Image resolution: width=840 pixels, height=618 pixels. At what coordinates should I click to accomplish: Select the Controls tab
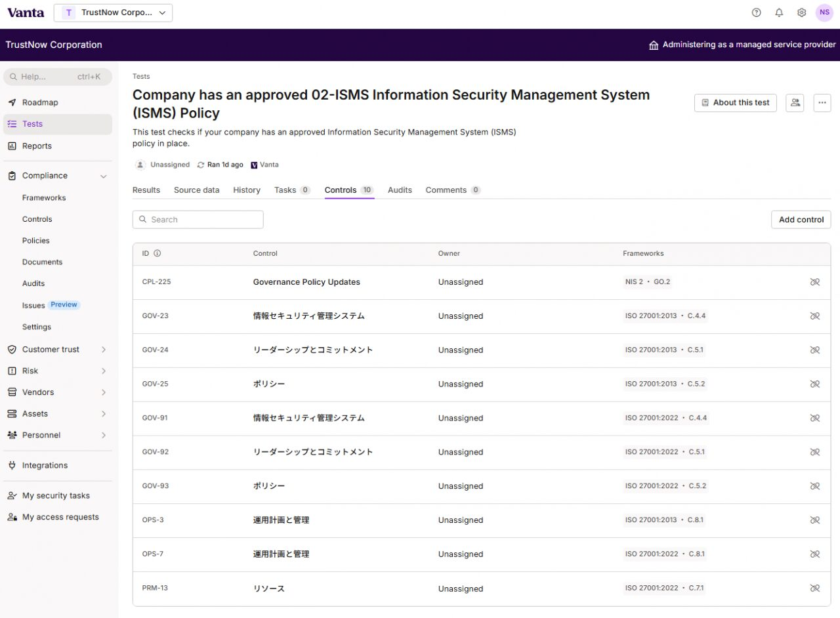[349, 190]
